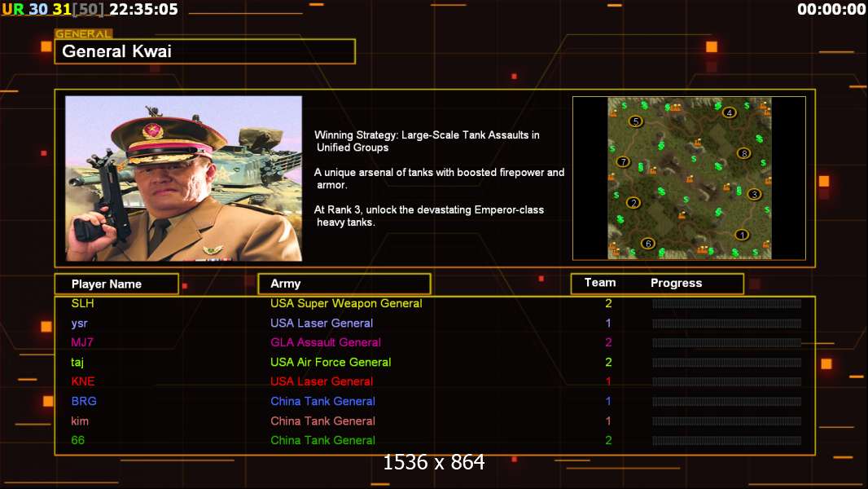Select player KNE in the list
868x489 pixels.
tap(83, 381)
